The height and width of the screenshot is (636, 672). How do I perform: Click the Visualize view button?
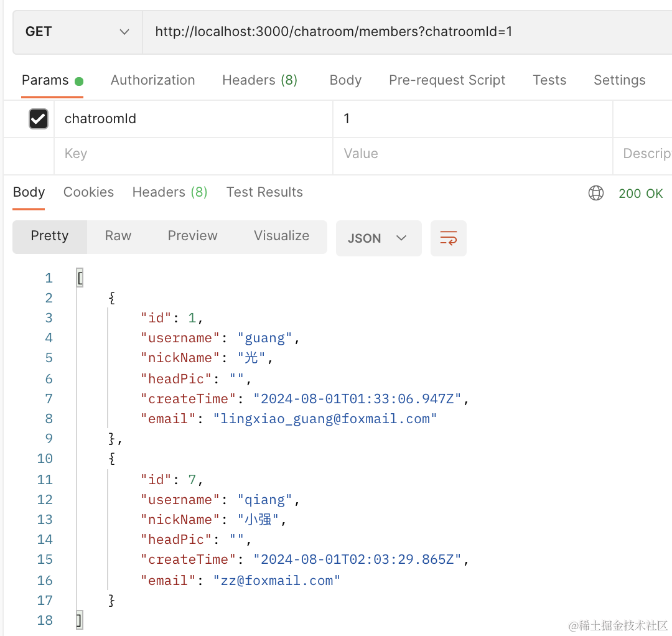click(x=281, y=236)
